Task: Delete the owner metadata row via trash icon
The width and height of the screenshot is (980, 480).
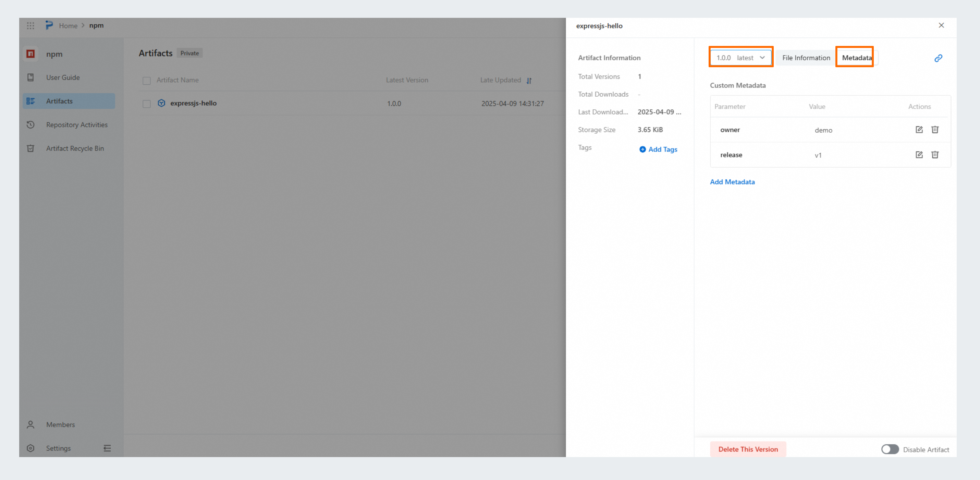Action: (935, 130)
